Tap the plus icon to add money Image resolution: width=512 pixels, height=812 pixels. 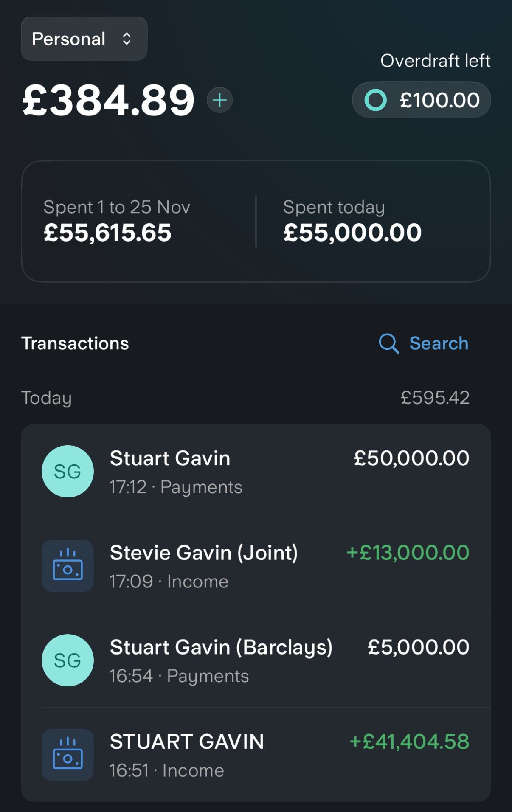[219, 100]
